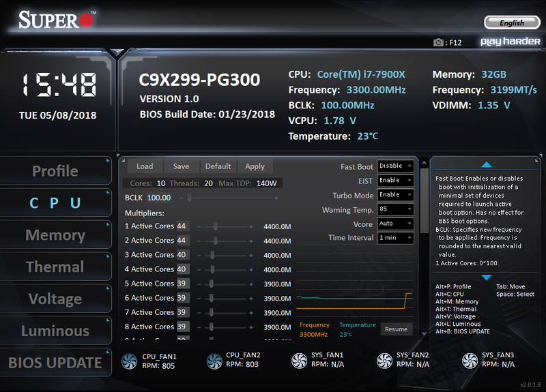Switch to the Memory section
The width and height of the screenshot is (546, 392).
(x=55, y=235)
